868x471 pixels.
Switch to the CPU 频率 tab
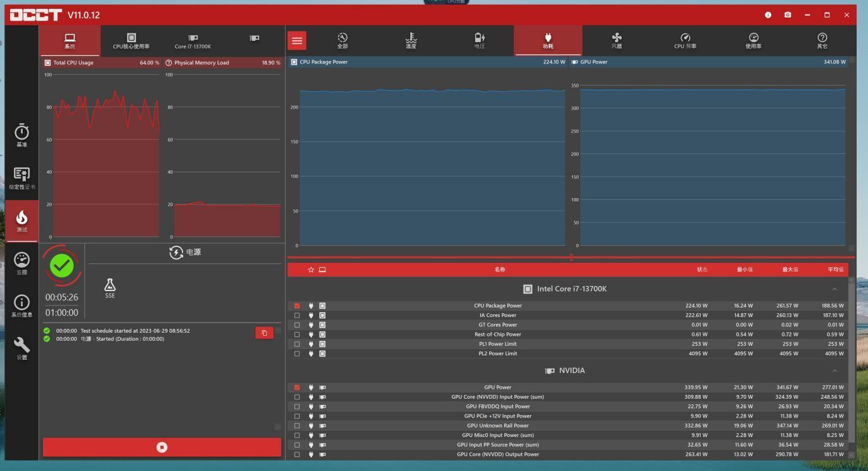pos(685,41)
